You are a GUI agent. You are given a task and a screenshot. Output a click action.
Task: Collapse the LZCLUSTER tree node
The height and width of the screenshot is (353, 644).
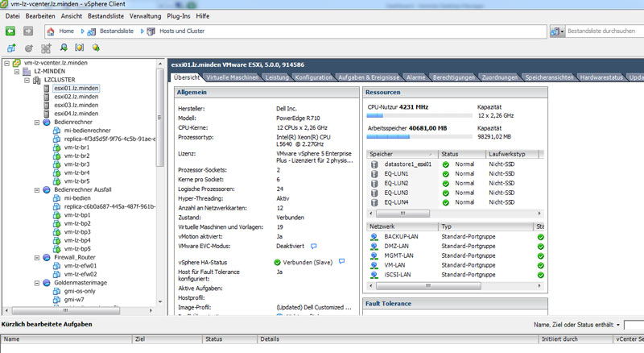pos(27,80)
